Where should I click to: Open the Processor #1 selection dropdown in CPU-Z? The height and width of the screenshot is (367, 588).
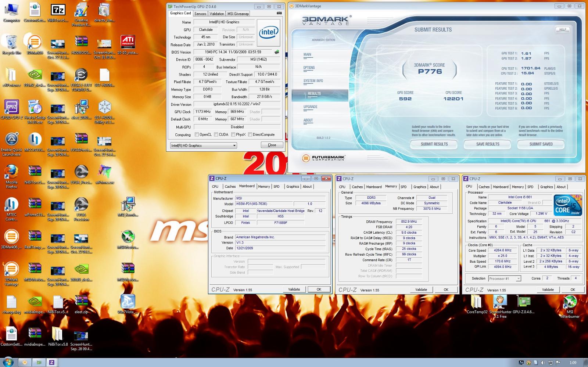click(505, 278)
